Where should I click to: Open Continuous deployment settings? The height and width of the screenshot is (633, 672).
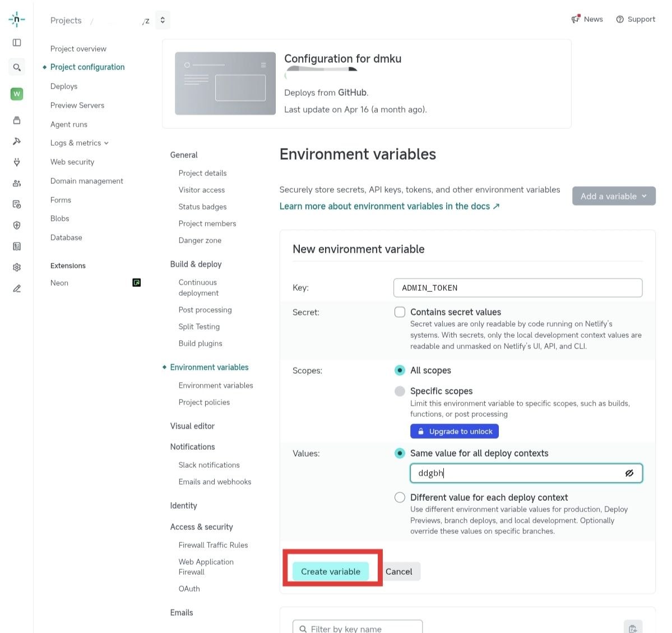click(x=198, y=287)
